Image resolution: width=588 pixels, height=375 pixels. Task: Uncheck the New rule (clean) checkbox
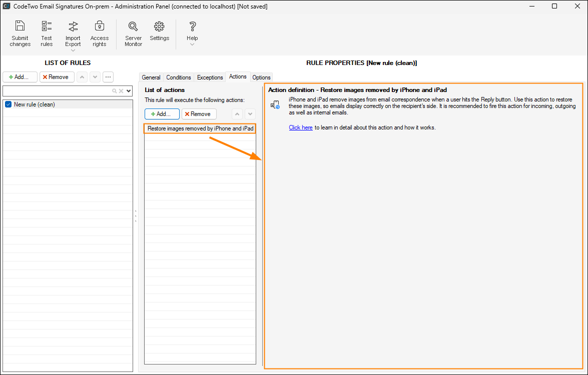[x=8, y=104]
